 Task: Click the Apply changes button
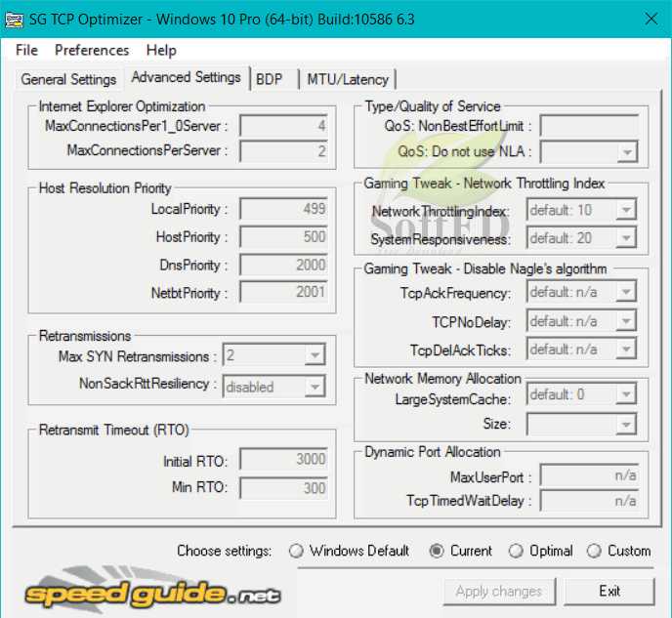click(x=499, y=592)
